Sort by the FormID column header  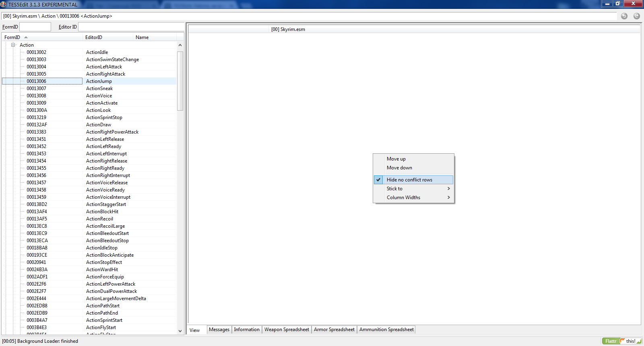point(42,37)
